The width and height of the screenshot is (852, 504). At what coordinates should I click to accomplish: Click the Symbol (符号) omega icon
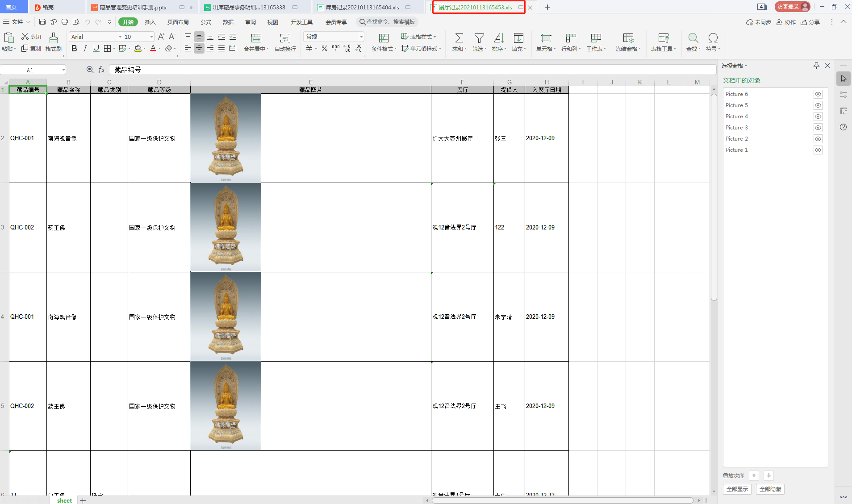click(x=713, y=38)
